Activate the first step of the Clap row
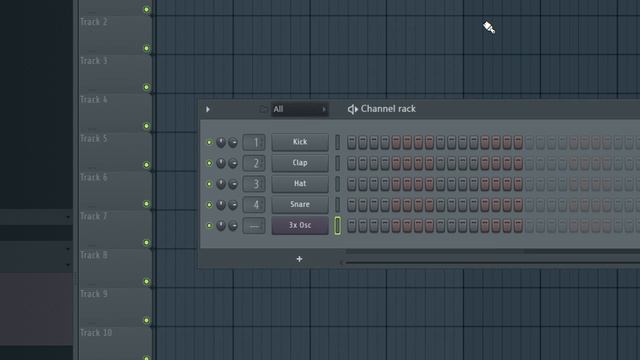This screenshot has width=640, height=360. tap(351, 163)
